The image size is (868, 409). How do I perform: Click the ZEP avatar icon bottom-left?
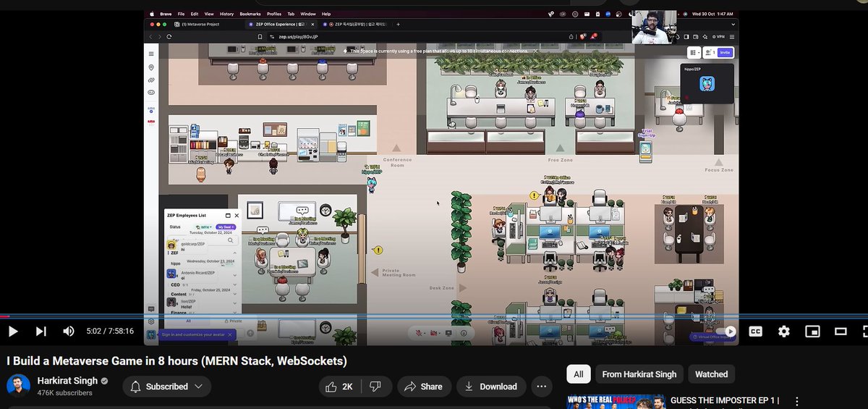pyautogui.click(x=151, y=334)
